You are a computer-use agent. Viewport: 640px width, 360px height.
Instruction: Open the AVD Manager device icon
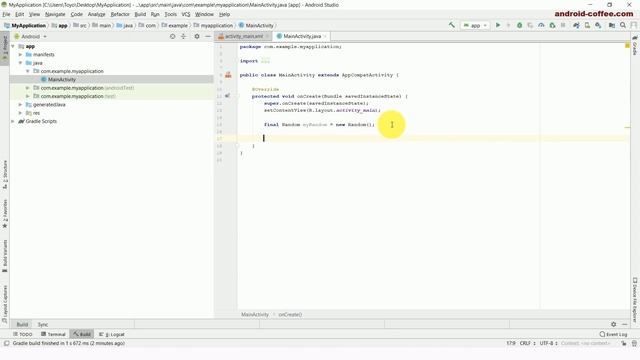(x=587, y=25)
